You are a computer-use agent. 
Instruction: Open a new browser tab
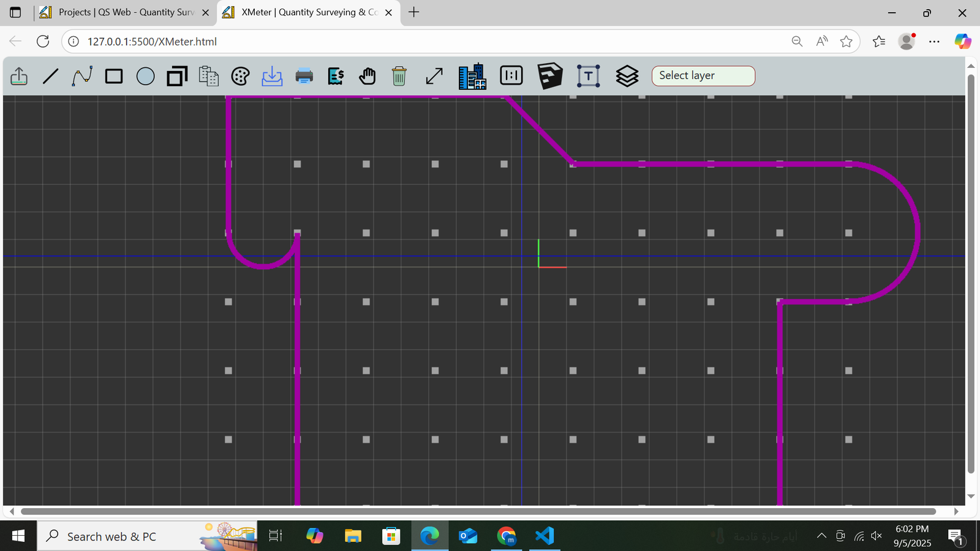coord(414,12)
